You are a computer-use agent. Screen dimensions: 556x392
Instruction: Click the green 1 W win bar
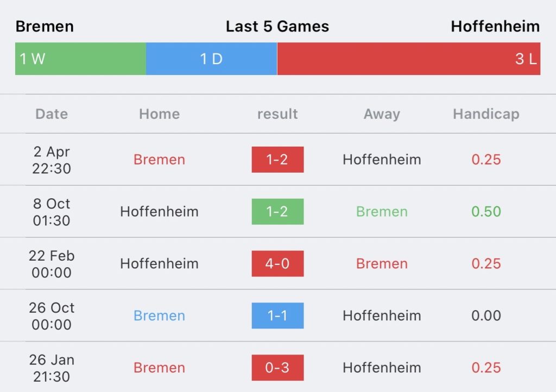point(80,59)
